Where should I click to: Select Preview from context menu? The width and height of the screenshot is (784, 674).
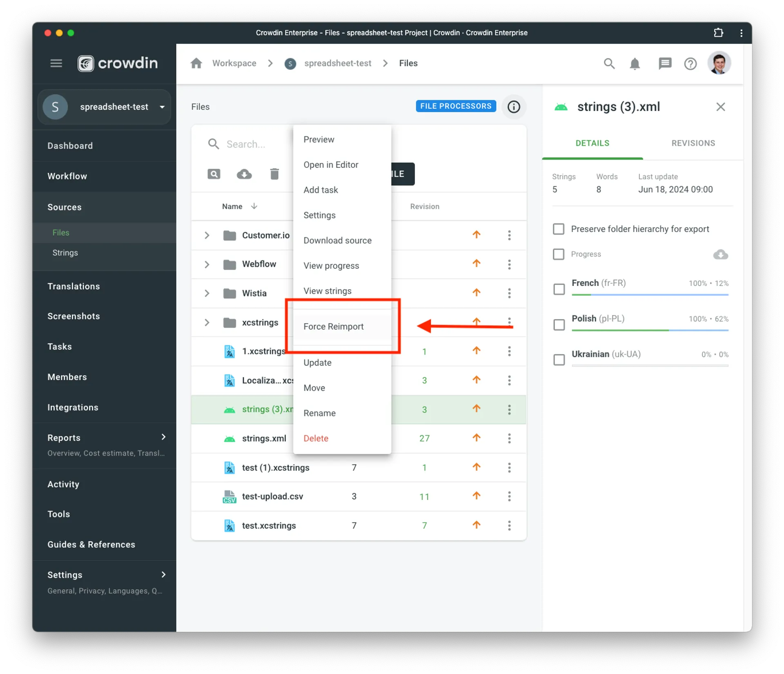(x=318, y=139)
